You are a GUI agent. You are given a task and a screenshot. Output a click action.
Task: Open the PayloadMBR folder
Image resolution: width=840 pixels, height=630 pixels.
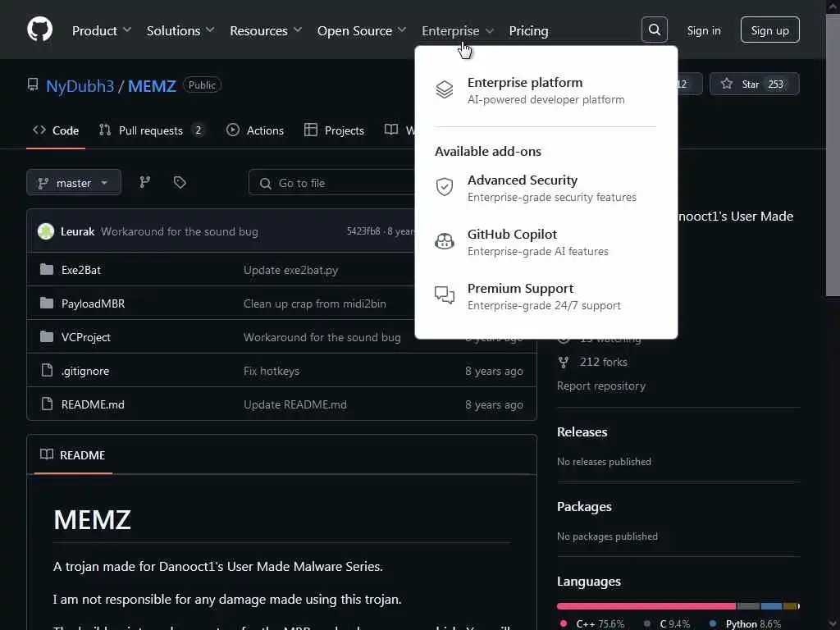(x=94, y=304)
